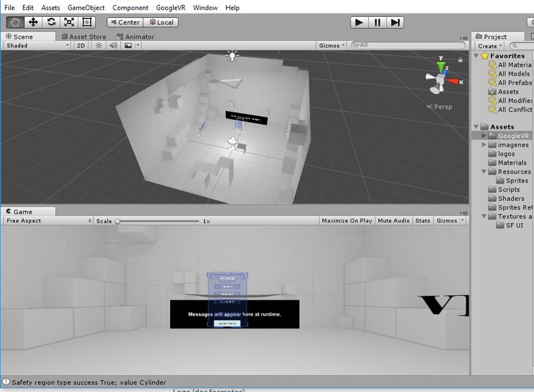This screenshot has width=534, height=392.
Task: Open the Shaded draw mode dropdown
Action: click(x=36, y=46)
